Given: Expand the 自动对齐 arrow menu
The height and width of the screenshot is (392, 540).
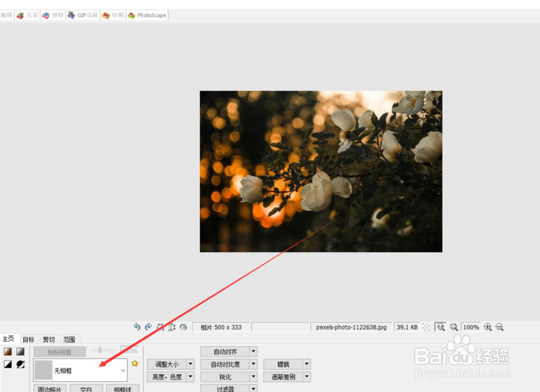Looking at the screenshot, I should (x=253, y=352).
